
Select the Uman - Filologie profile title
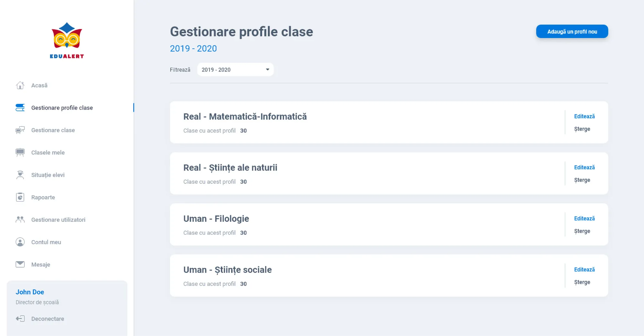(216, 219)
